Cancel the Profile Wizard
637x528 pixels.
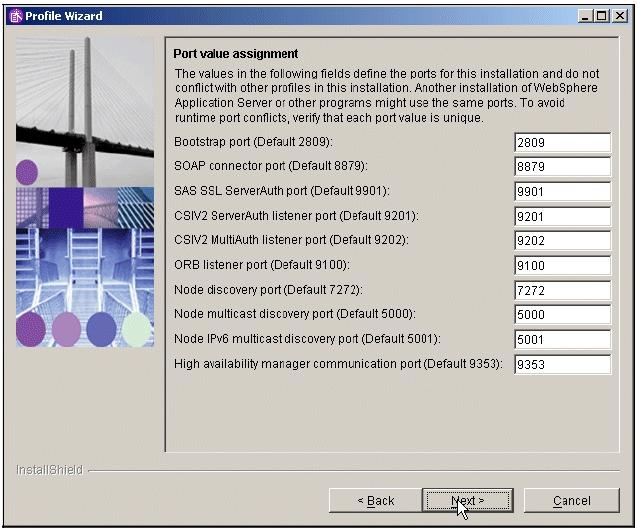coord(572,500)
